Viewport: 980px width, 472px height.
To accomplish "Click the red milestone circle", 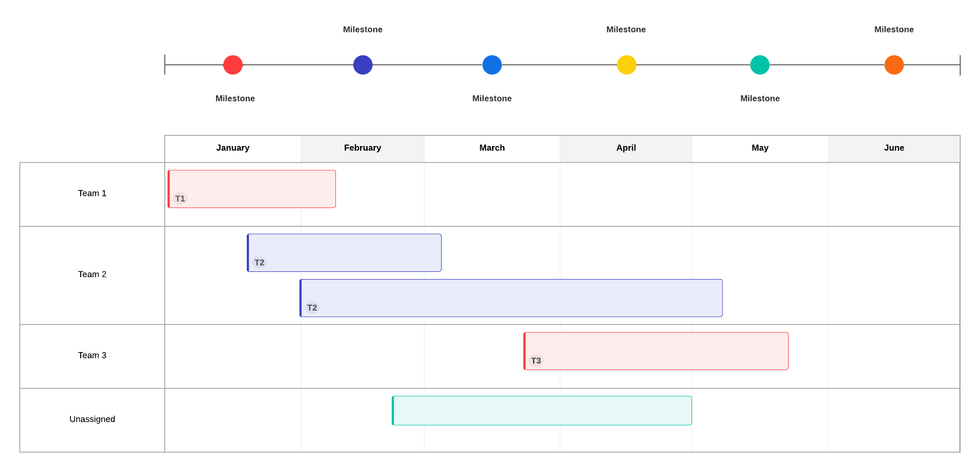I will coord(232,65).
